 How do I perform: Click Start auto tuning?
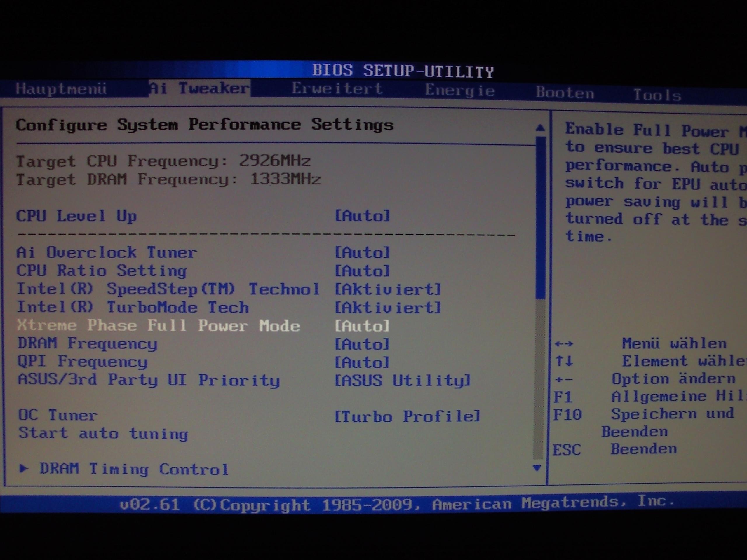103,433
